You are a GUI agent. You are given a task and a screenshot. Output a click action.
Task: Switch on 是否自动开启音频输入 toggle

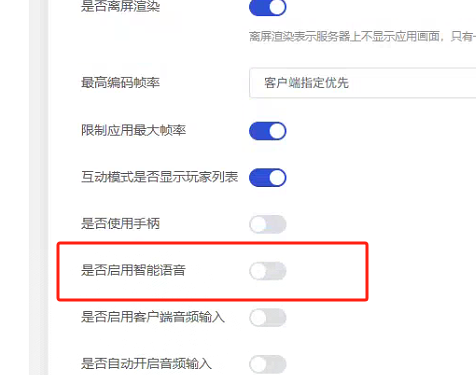[x=268, y=364]
